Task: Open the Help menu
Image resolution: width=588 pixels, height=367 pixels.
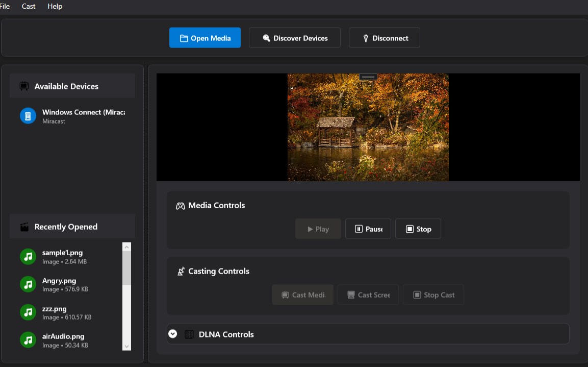Action: click(55, 6)
